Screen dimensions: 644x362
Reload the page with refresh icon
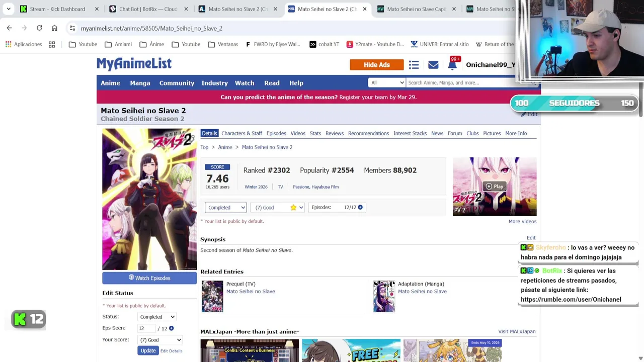[x=39, y=28]
